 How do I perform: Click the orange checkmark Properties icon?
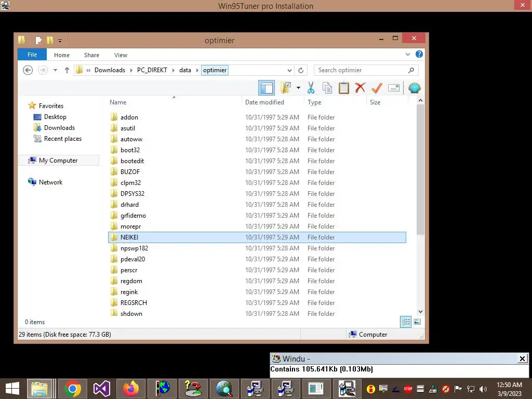click(377, 88)
